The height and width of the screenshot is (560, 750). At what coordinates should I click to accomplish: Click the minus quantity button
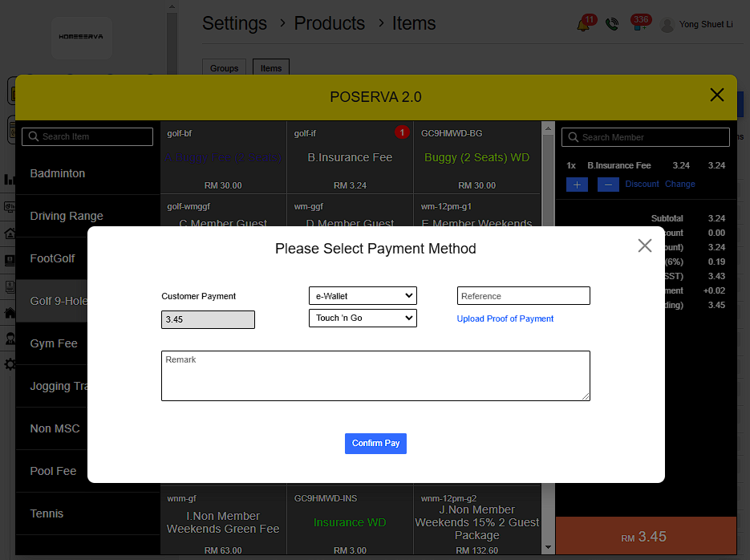pos(608,185)
